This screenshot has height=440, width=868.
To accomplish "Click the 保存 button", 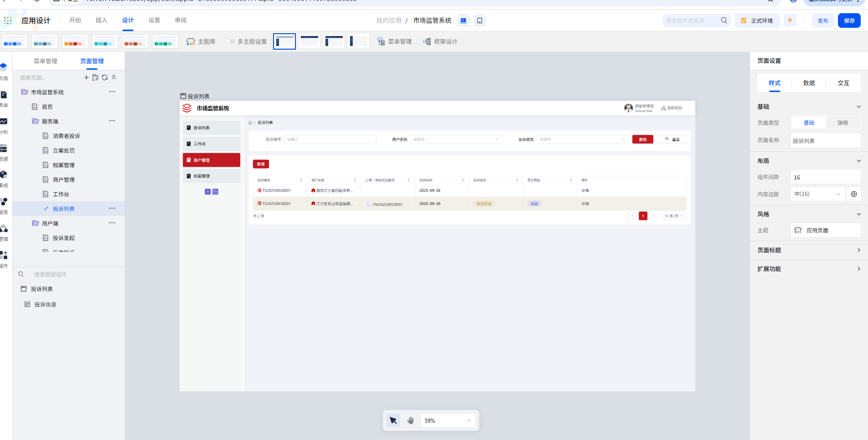I will (849, 20).
